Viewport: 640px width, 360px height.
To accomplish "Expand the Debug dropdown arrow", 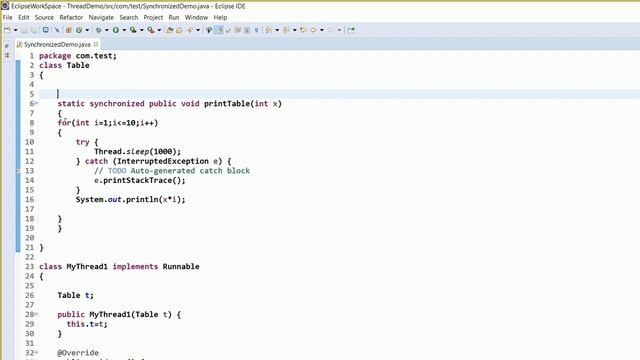I will click(107, 30).
